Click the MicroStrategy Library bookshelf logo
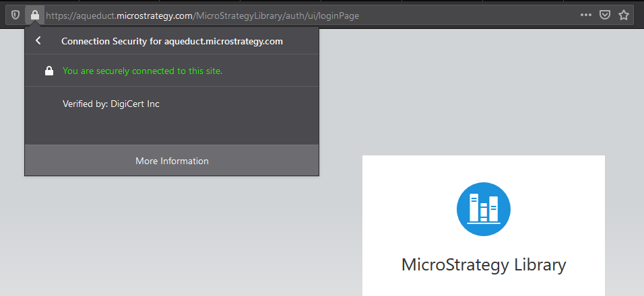 click(x=483, y=208)
